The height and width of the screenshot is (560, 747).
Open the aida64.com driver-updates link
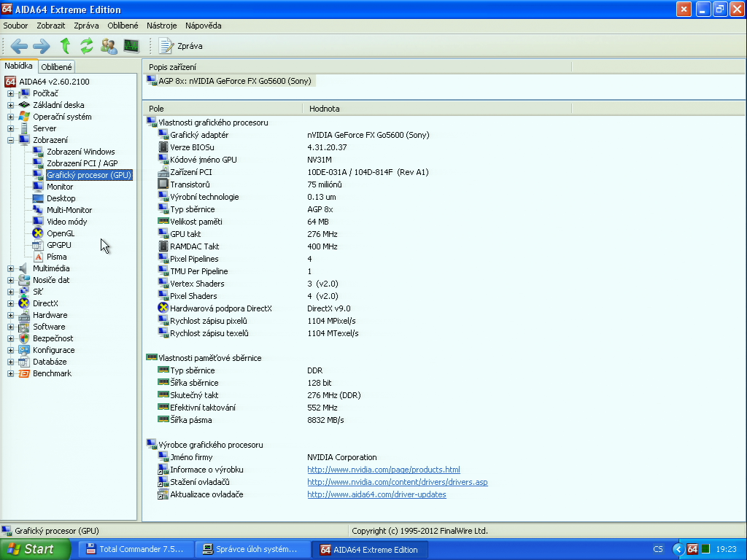[x=376, y=494]
